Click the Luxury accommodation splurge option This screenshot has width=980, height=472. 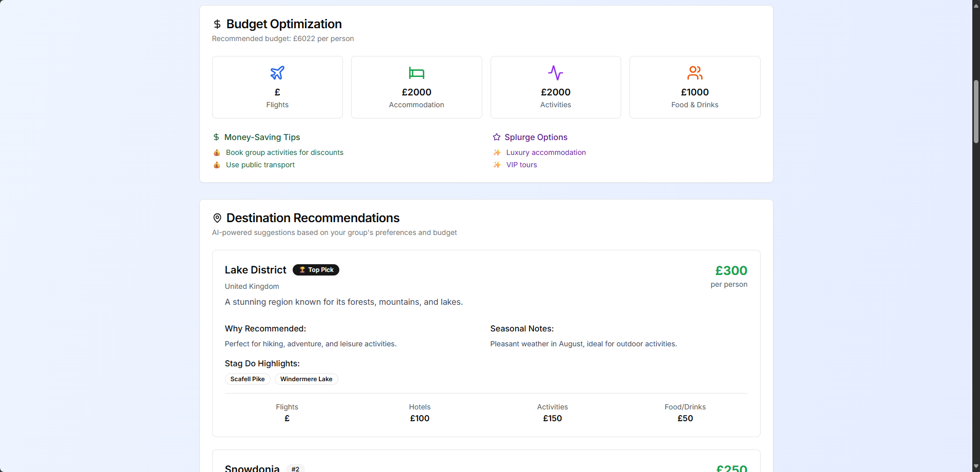coord(545,152)
